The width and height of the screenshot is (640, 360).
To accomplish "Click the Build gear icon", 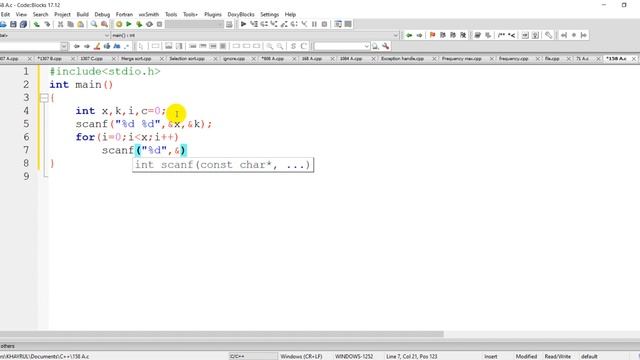I will coord(119,24).
